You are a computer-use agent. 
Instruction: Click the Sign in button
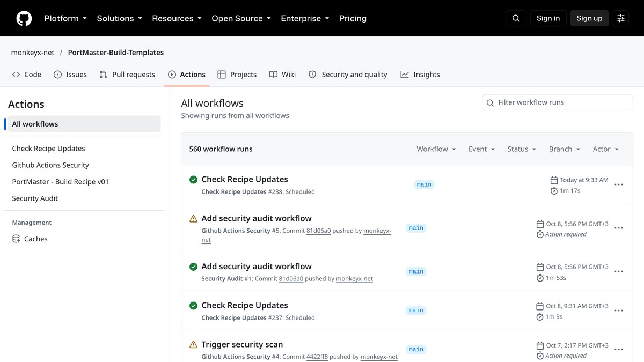[548, 18]
